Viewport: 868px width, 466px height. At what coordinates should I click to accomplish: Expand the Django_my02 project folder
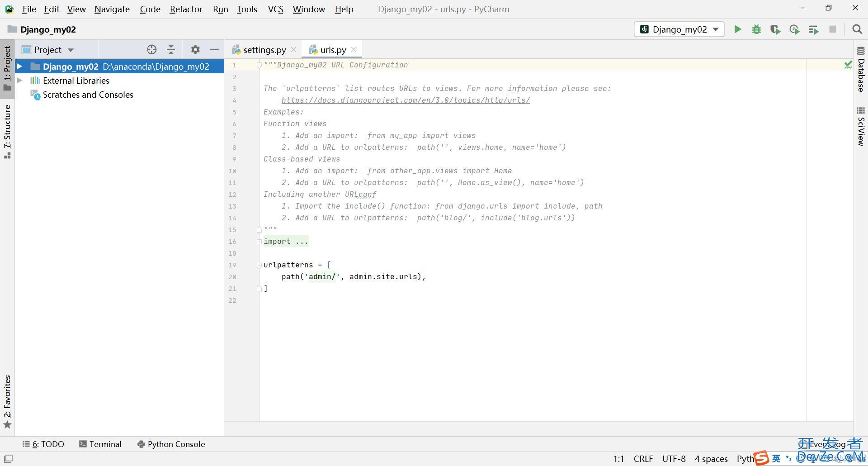click(x=19, y=67)
